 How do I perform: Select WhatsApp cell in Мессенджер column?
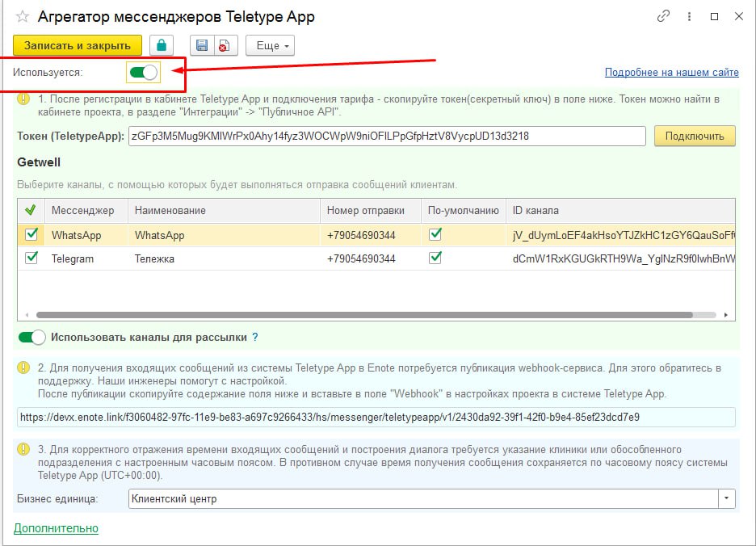(x=86, y=235)
